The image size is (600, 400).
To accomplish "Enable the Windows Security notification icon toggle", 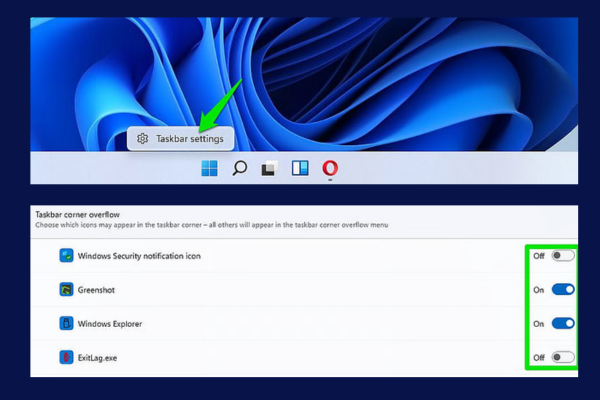I will (563, 255).
